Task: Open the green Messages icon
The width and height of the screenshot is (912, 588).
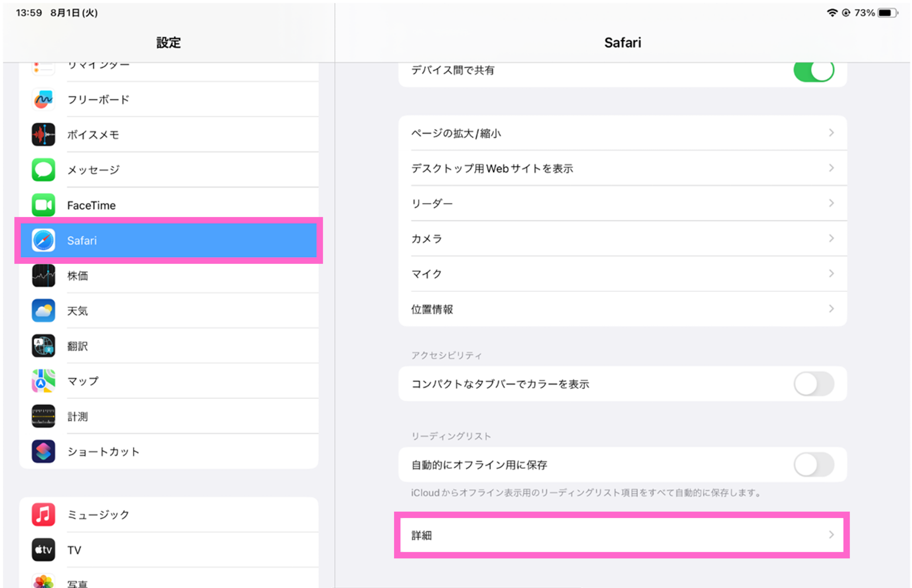Action: coord(43,170)
